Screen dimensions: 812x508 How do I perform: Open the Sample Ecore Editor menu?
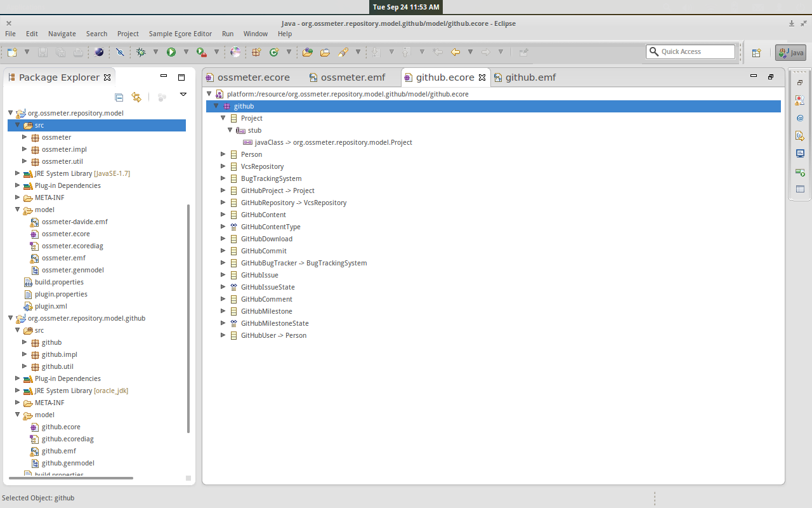pos(180,34)
